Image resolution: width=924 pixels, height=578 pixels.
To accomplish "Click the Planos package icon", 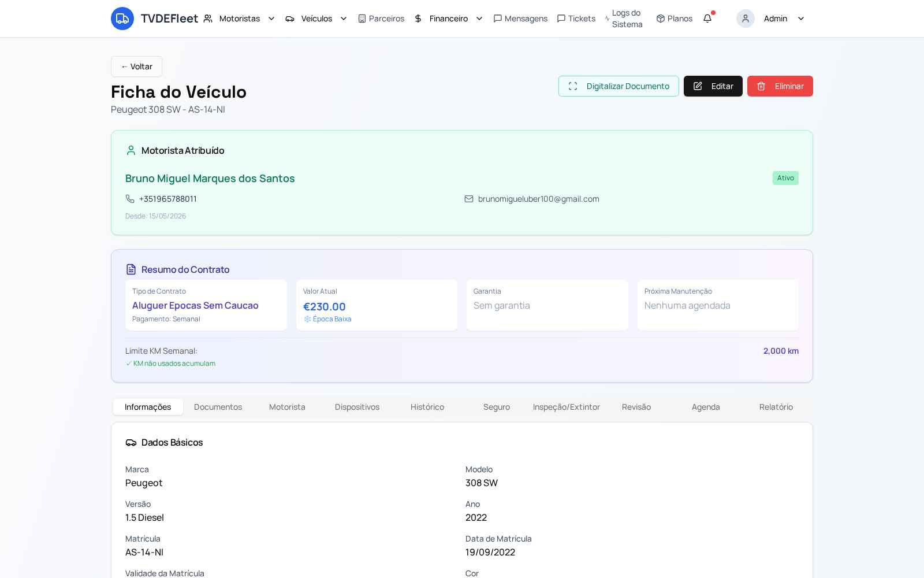I will (x=661, y=18).
